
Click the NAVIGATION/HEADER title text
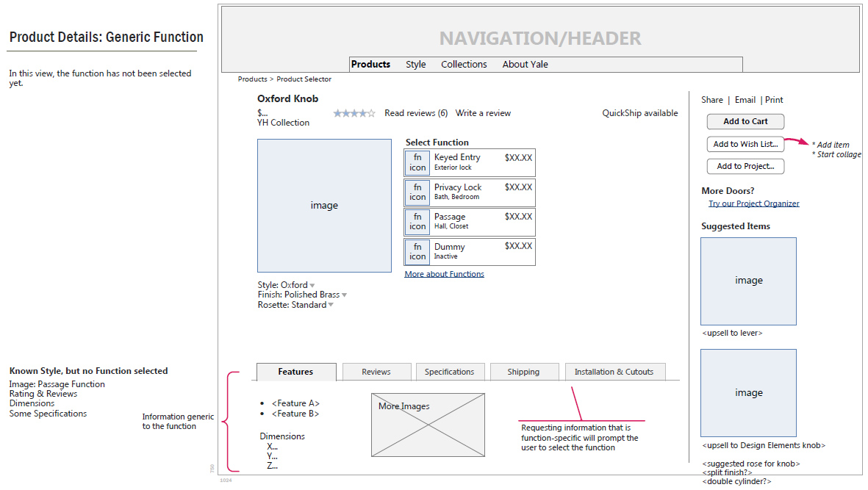point(540,38)
